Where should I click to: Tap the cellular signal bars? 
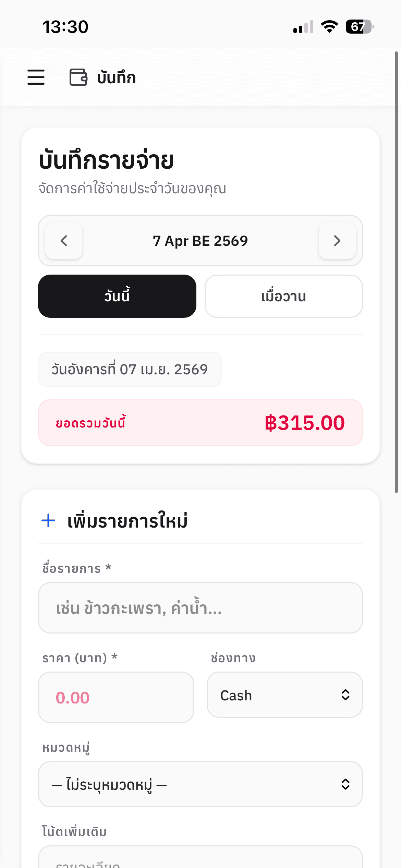tap(303, 27)
